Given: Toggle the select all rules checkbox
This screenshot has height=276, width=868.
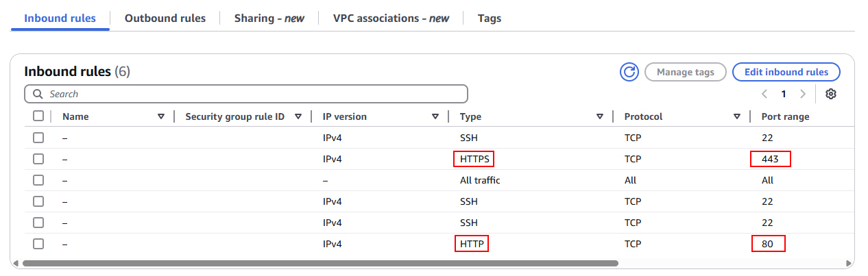Looking at the screenshot, I should pyautogui.click(x=38, y=116).
